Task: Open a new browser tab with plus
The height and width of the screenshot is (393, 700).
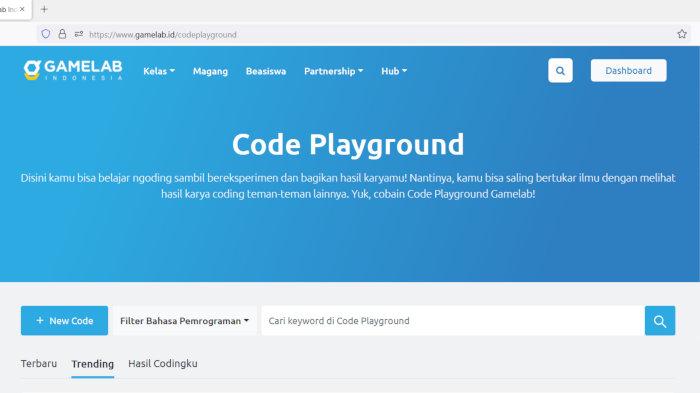Action: pos(44,9)
